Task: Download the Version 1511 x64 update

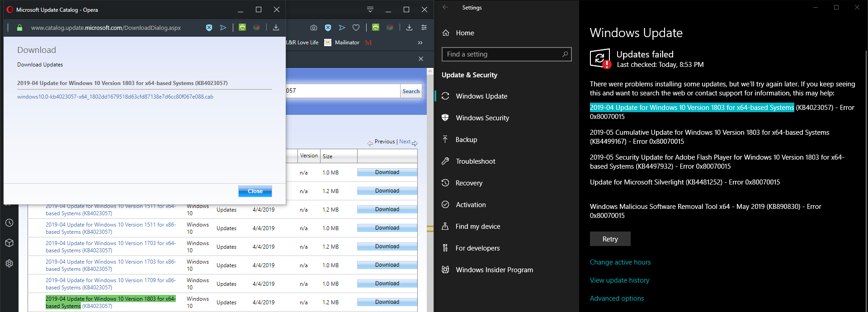Action: pos(387,209)
